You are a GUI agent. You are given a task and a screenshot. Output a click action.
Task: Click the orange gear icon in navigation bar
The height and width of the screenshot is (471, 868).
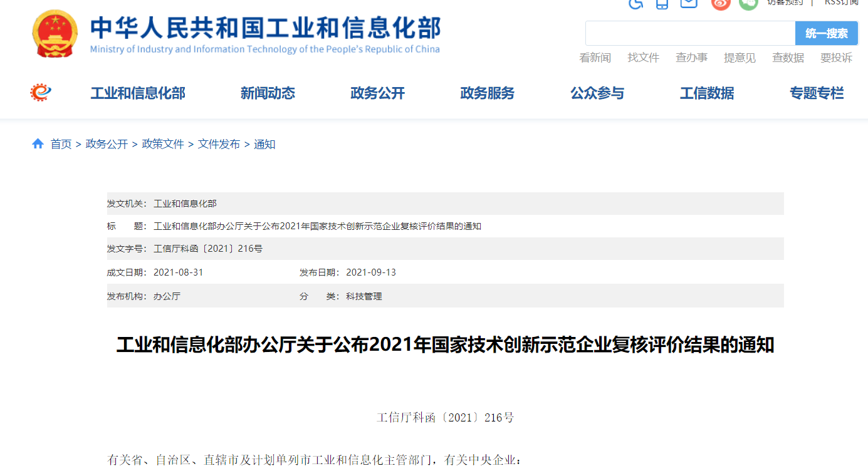click(x=41, y=93)
